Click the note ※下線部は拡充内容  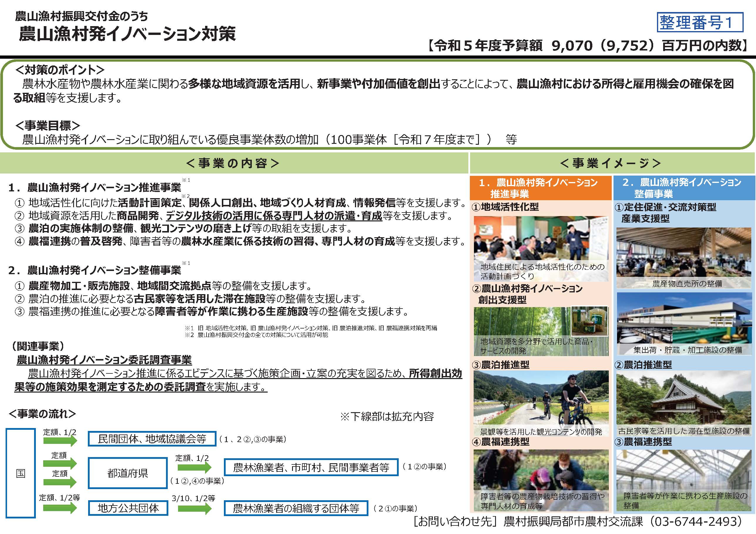coord(387,417)
